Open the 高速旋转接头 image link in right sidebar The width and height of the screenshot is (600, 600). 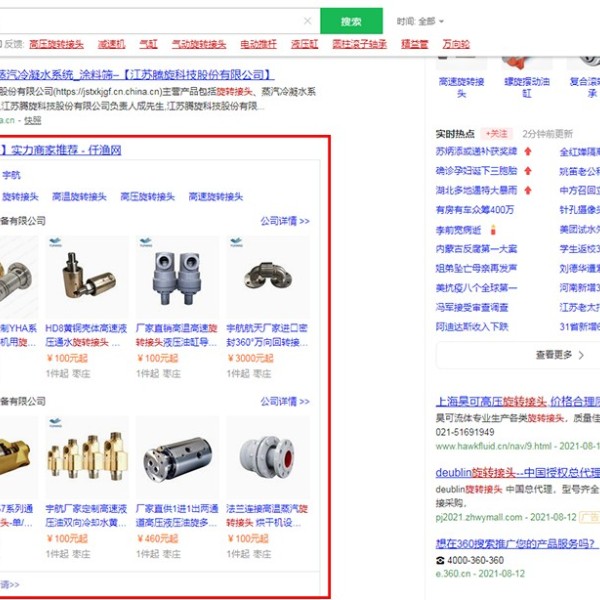[461, 87]
